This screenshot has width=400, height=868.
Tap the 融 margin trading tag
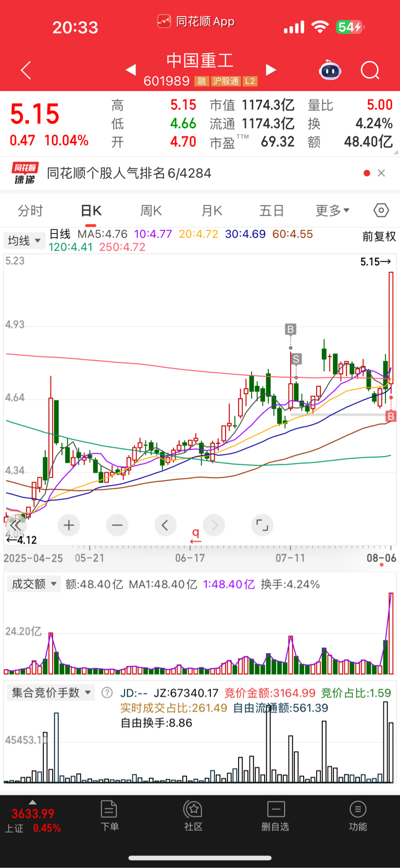click(201, 81)
